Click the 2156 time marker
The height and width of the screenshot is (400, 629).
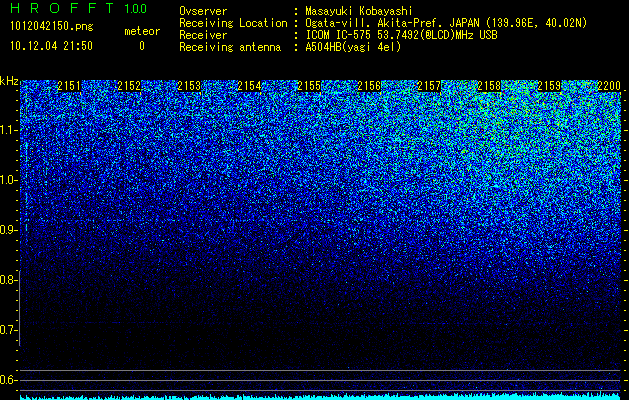(x=369, y=86)
